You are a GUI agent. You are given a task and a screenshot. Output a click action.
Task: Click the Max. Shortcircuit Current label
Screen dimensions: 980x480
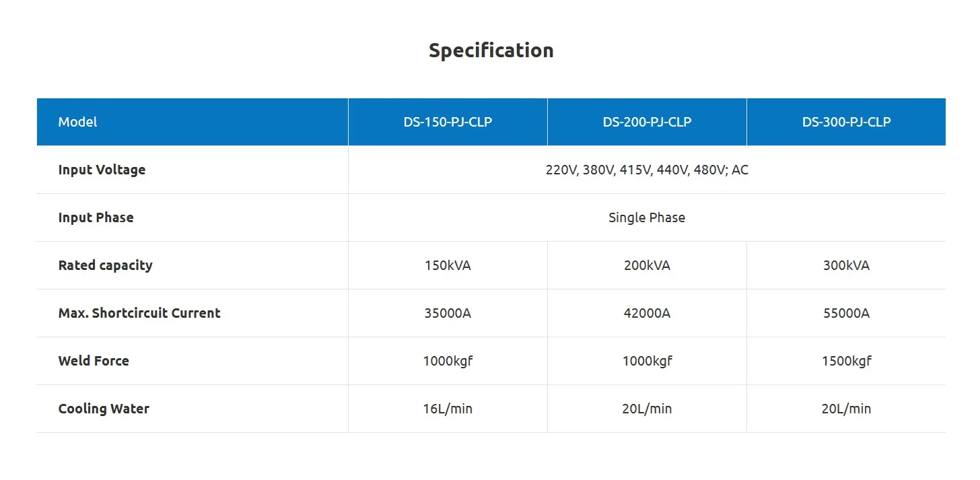coord(139,313)
